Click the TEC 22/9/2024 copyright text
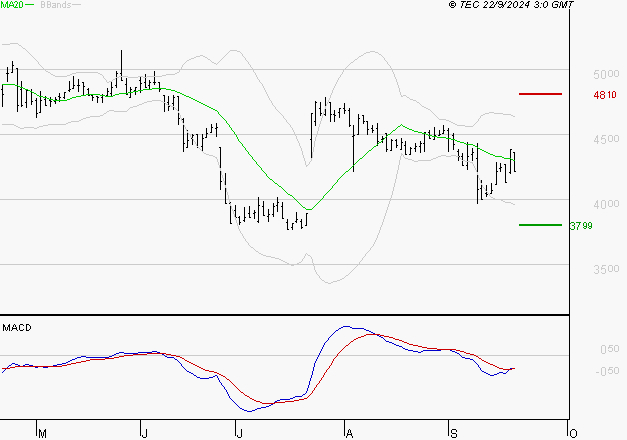This screenshot has width=627, height=440. click(x=511, y=4)
